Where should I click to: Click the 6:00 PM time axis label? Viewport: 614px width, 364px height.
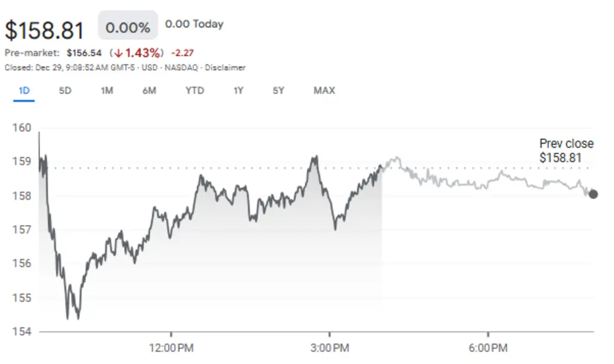click(x=488, y=344)
